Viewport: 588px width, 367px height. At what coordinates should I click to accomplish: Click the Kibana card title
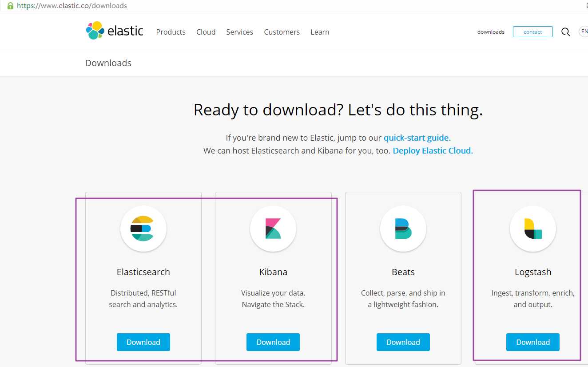273,272
